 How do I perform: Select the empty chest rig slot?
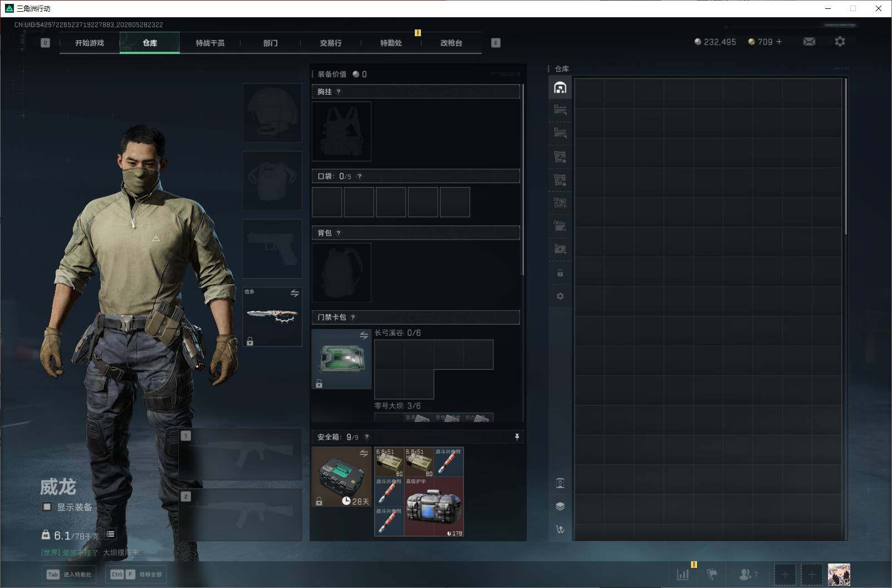[341, 131]
